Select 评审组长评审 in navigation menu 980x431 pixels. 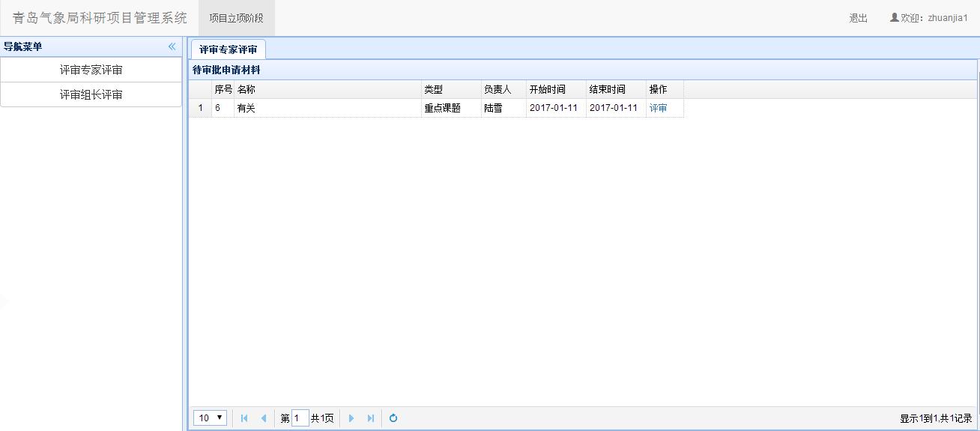click(91, 95)
